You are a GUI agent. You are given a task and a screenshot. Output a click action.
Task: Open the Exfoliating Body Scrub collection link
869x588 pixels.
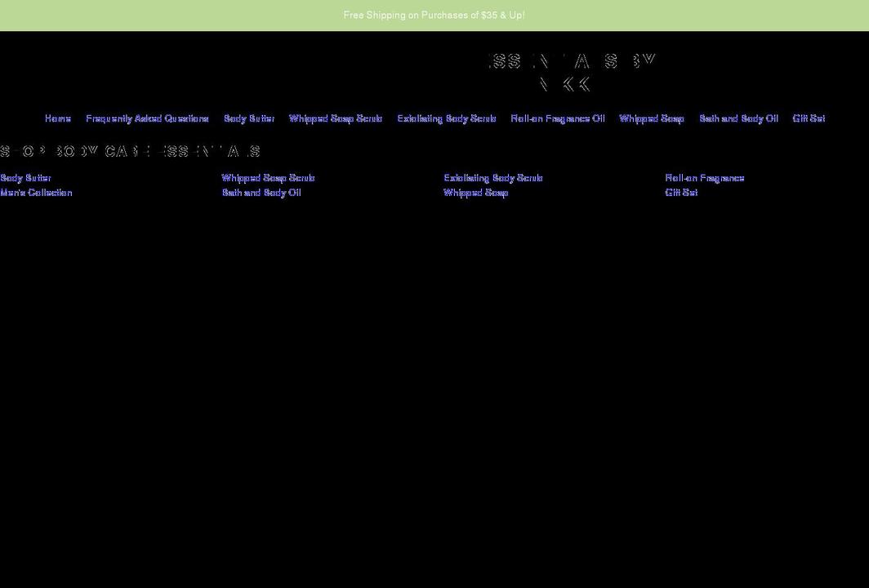[493, 177]
